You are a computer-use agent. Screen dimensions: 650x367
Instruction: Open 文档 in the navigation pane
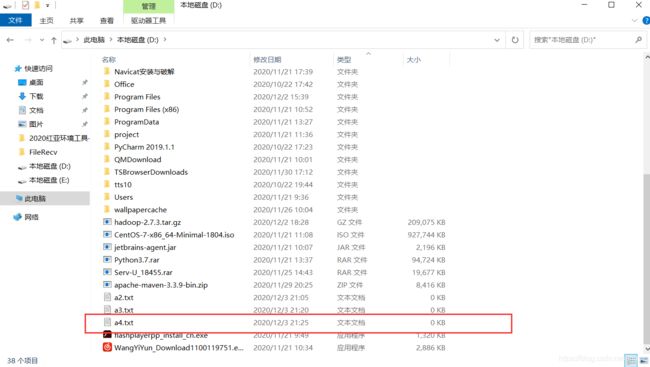[36, 110]
